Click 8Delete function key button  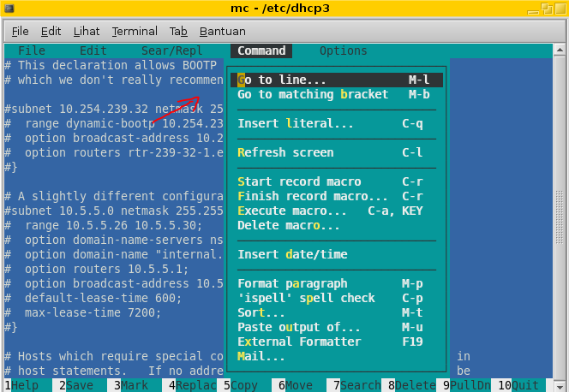click(x=412, y=385)
